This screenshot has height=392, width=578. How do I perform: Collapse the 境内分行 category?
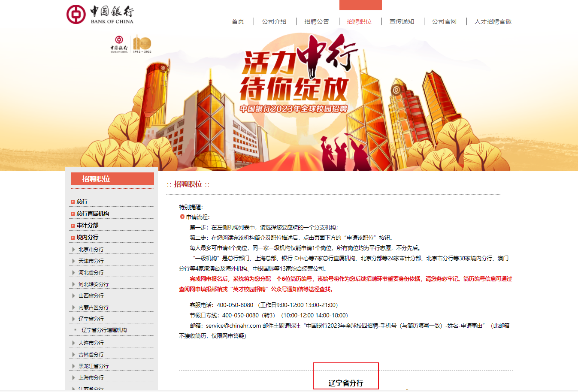click(x=88, y=237)
